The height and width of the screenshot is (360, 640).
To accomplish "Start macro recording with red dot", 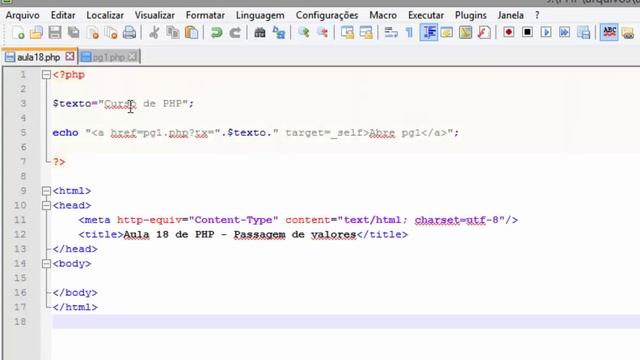I will pos(509,32).
